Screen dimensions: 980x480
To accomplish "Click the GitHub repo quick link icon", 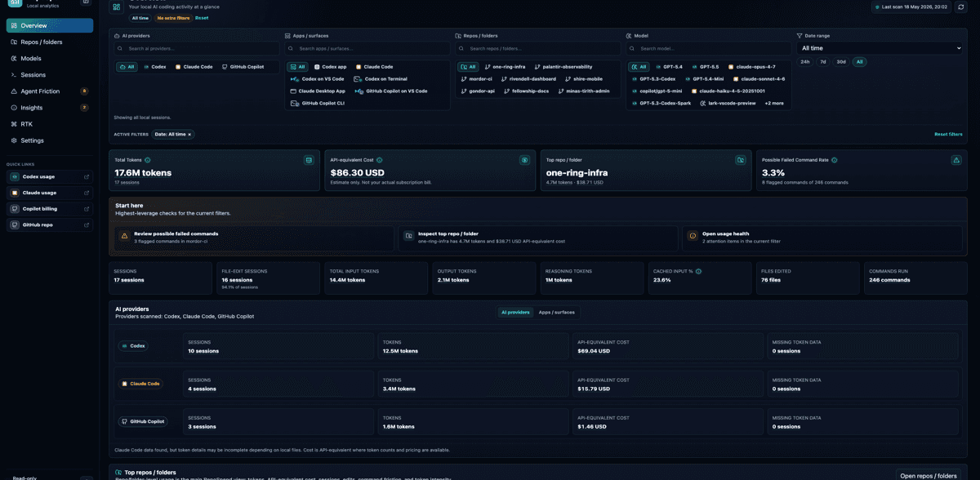I will click(x=15, y=224).
